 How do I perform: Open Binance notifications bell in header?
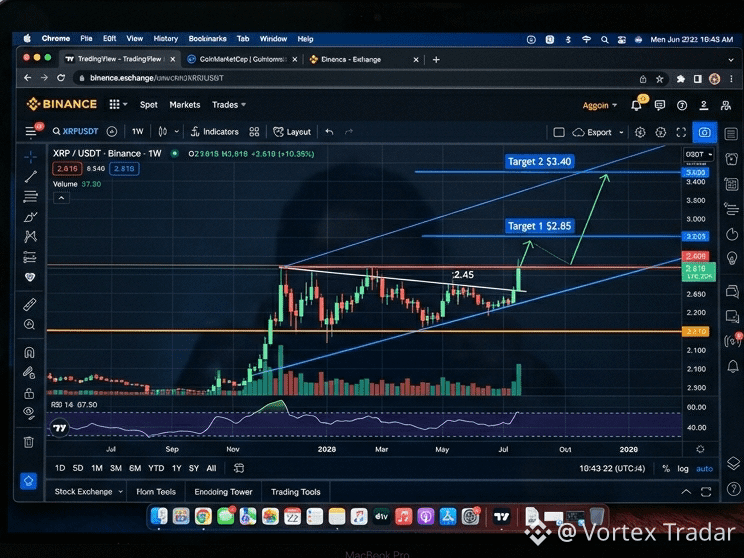point(637,105)
